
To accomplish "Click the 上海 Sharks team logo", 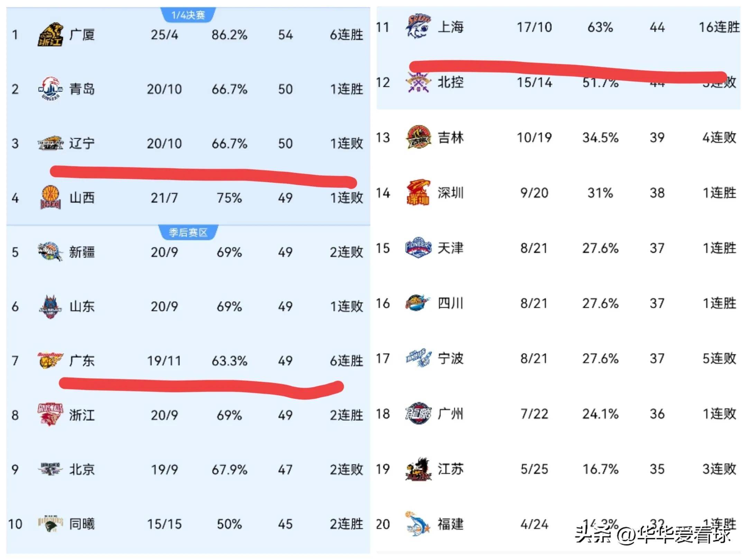I will tap(418, 27).
